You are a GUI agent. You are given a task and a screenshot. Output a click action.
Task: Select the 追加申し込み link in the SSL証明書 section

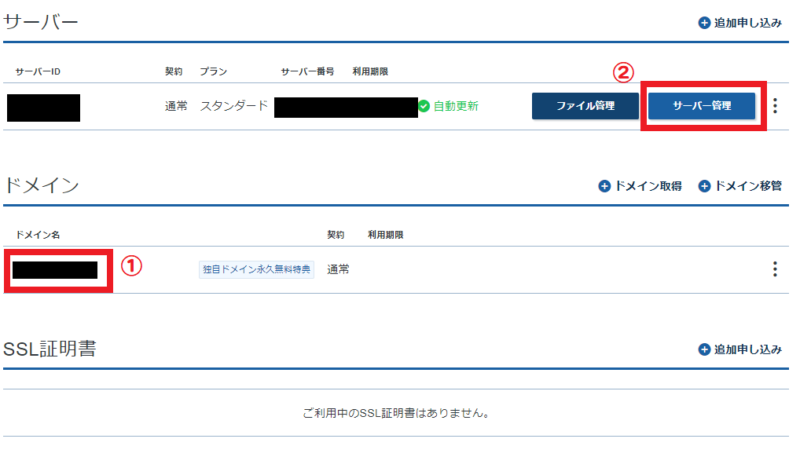747,350
